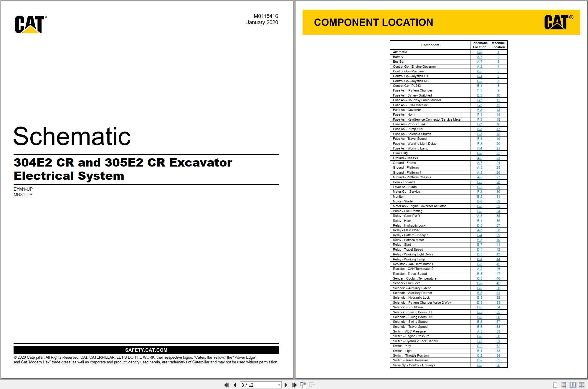588x389 pixels.
Task: Click the January 2020 date text
Action: (262, 22)
